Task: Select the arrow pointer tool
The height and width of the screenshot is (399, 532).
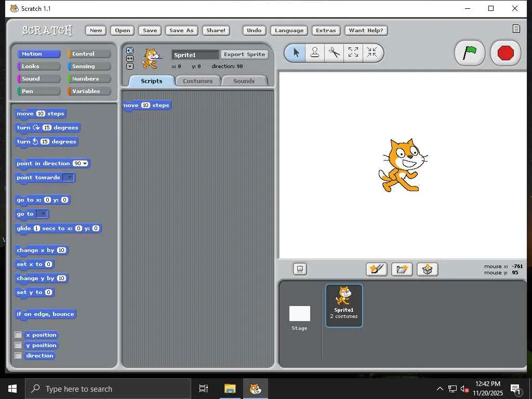Action: 296,53
